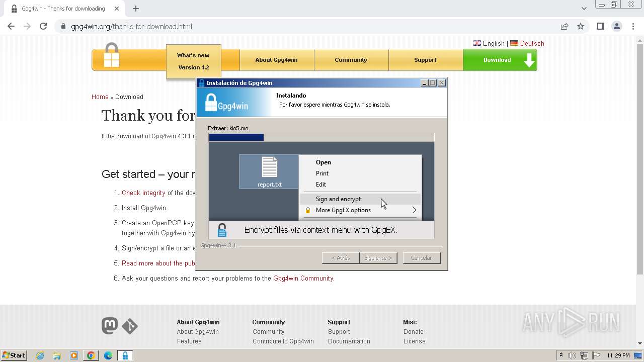Click the browser forward arrow
Image resolution: width=644 pixels, height=362 pixels.
27,27
